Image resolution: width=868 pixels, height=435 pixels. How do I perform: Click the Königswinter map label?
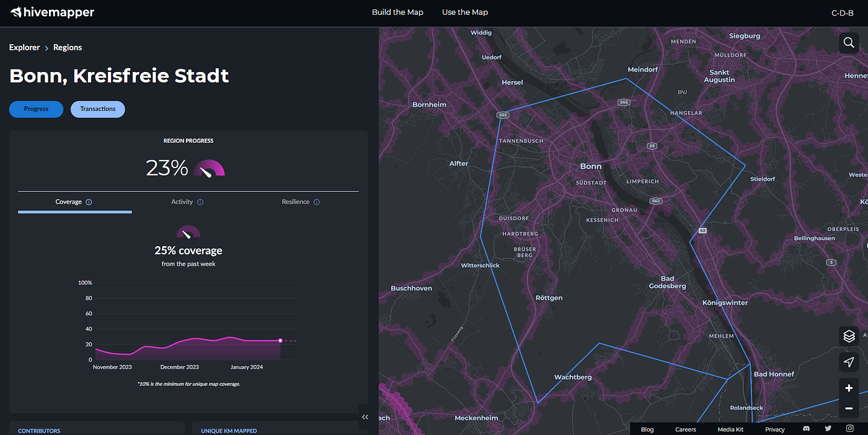725,303
